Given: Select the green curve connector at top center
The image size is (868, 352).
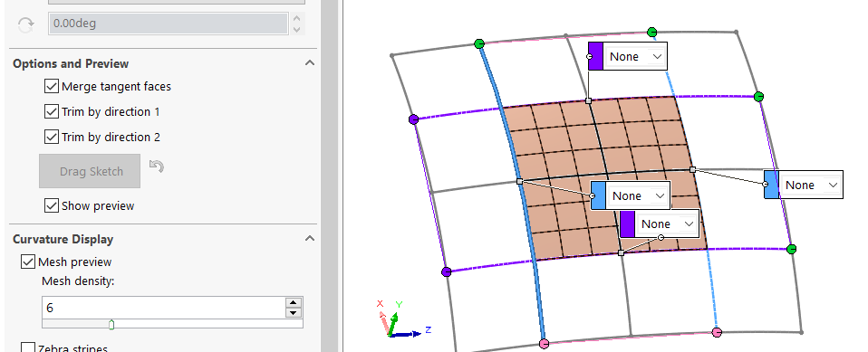Looking at the screenshot, I should pyautogui.click(x=652, y=32).
